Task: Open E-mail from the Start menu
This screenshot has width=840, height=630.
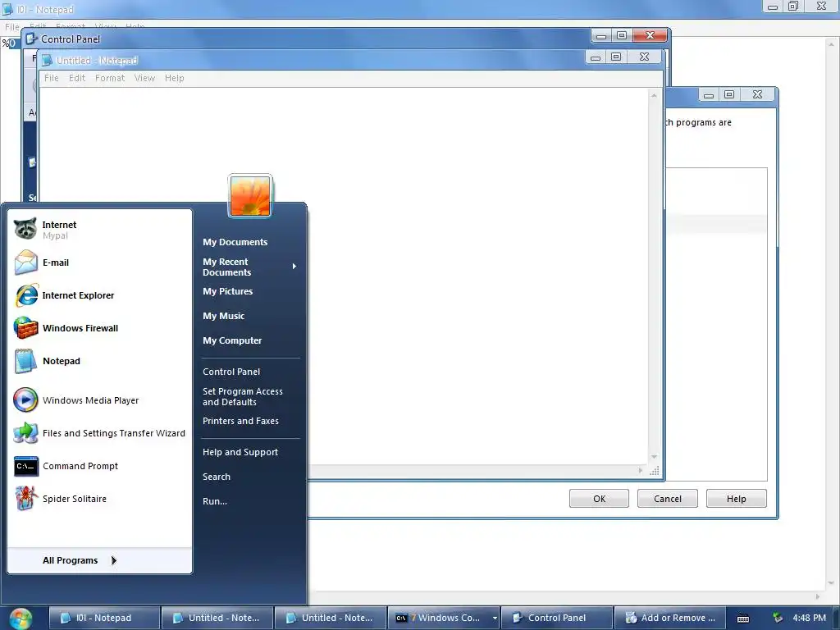Action: coord(99,262)
